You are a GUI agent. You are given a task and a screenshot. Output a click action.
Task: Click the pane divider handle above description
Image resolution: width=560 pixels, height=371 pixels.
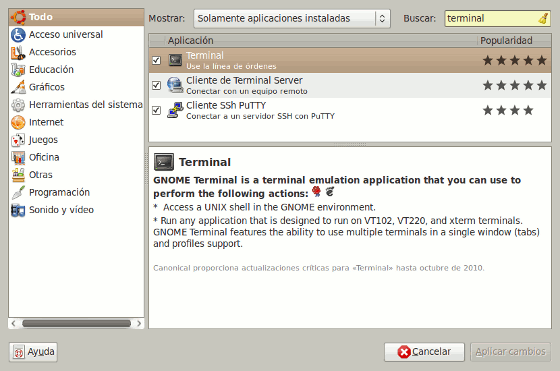click(350, 145)
